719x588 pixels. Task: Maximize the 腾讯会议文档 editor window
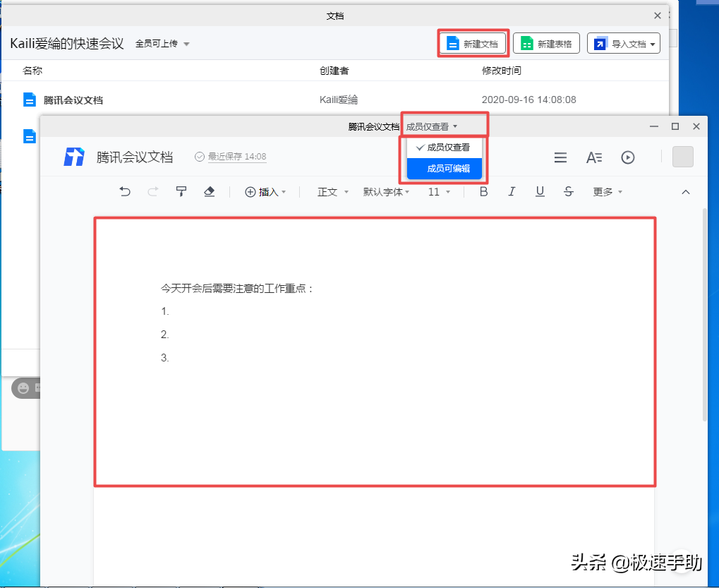pos(675,126)
